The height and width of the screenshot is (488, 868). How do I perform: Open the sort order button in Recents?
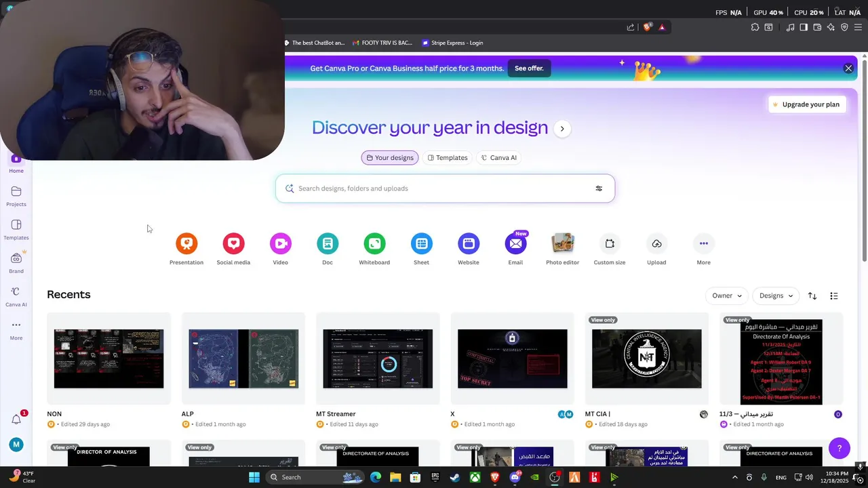pos(812,296)
